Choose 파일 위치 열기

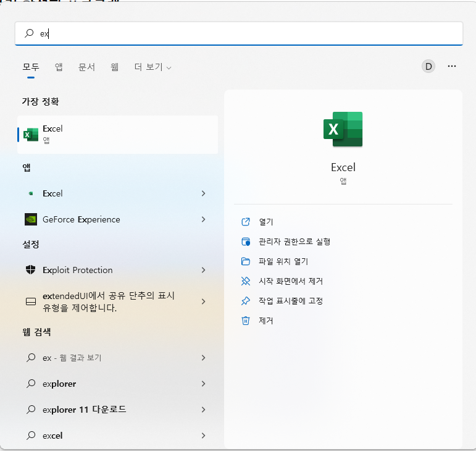283,261
